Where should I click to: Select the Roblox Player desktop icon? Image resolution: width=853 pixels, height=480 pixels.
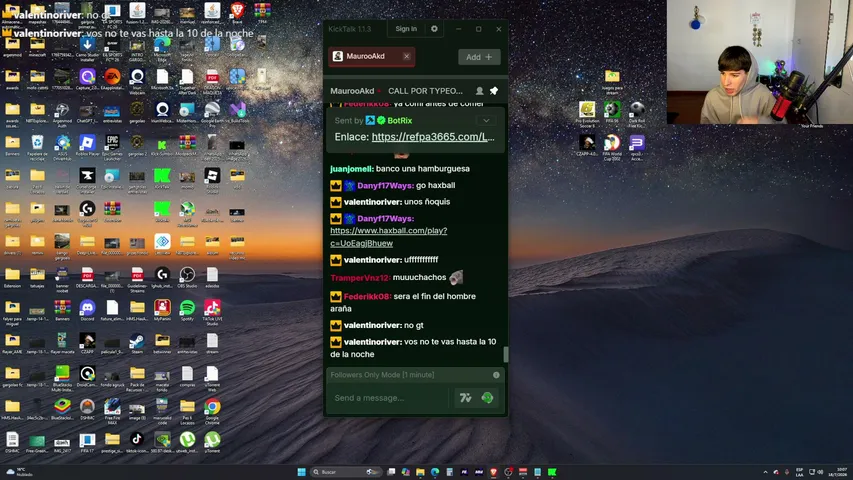87,145
